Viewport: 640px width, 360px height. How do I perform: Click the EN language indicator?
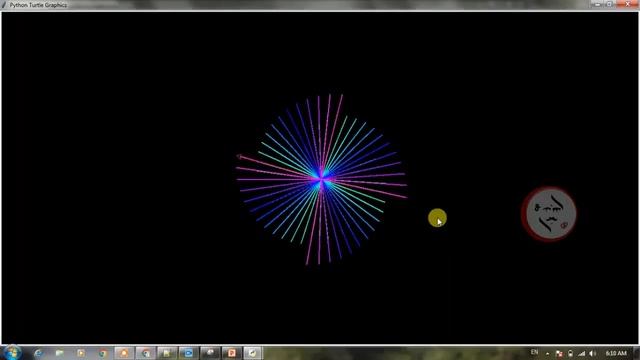[x=534, y=352]
